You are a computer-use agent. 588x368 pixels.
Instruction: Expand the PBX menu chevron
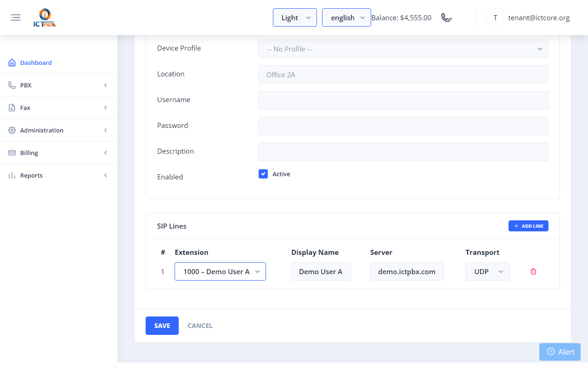(x=106, y=85)
